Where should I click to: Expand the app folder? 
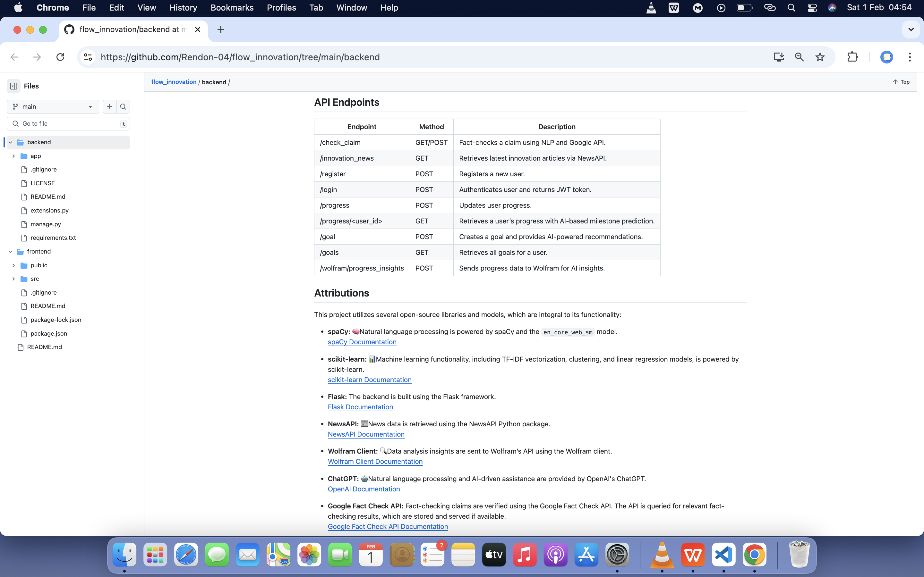point(14,156)
